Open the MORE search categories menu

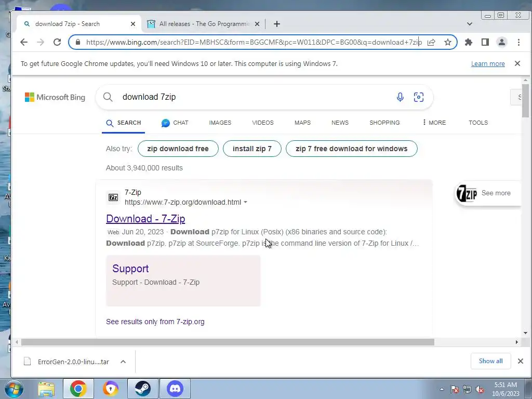[434, 123]
